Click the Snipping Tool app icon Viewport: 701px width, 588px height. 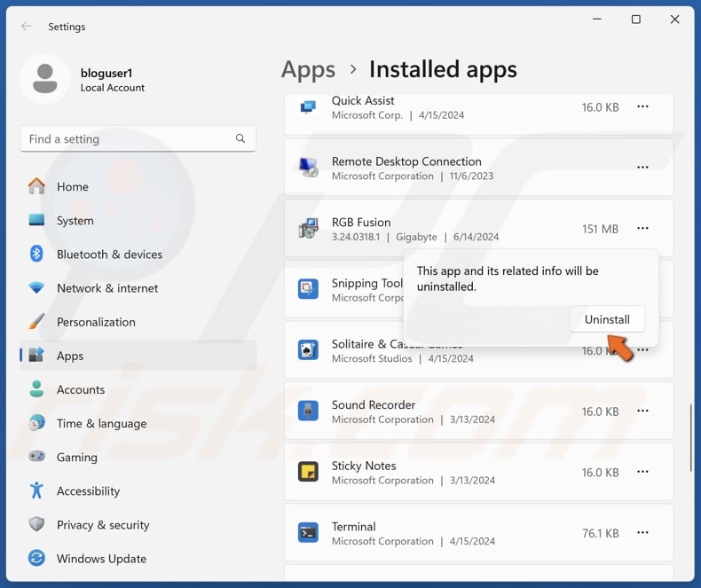point(308,289)
